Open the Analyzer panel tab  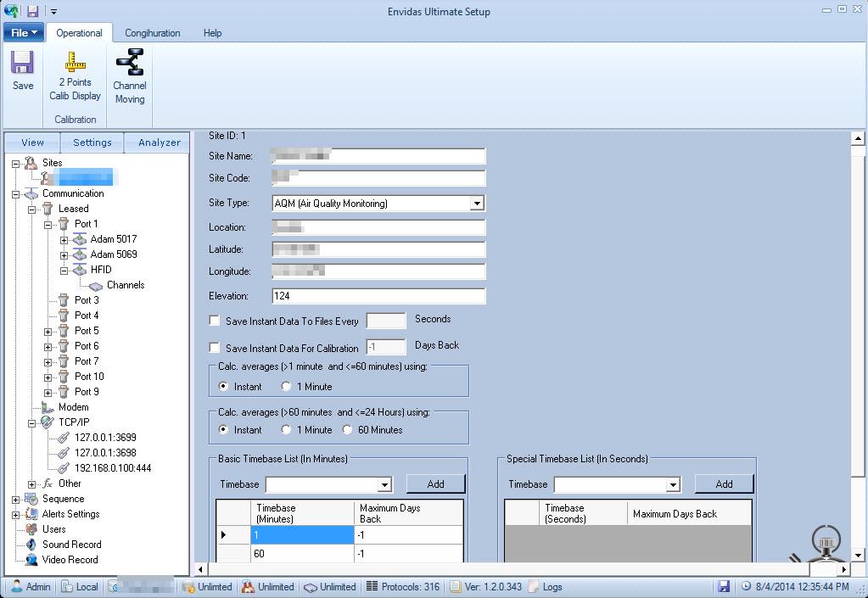point(160,143)
